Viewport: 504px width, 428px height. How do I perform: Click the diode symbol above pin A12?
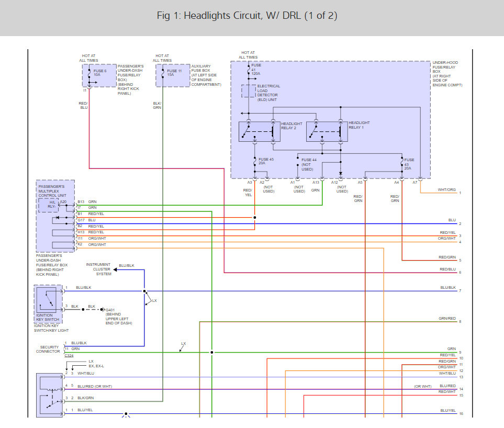[341, 173]
